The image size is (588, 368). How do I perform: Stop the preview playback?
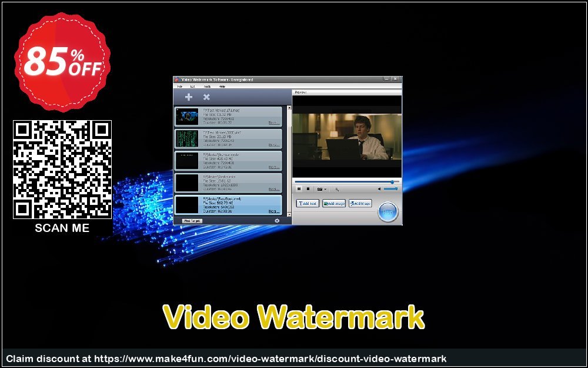308,189
